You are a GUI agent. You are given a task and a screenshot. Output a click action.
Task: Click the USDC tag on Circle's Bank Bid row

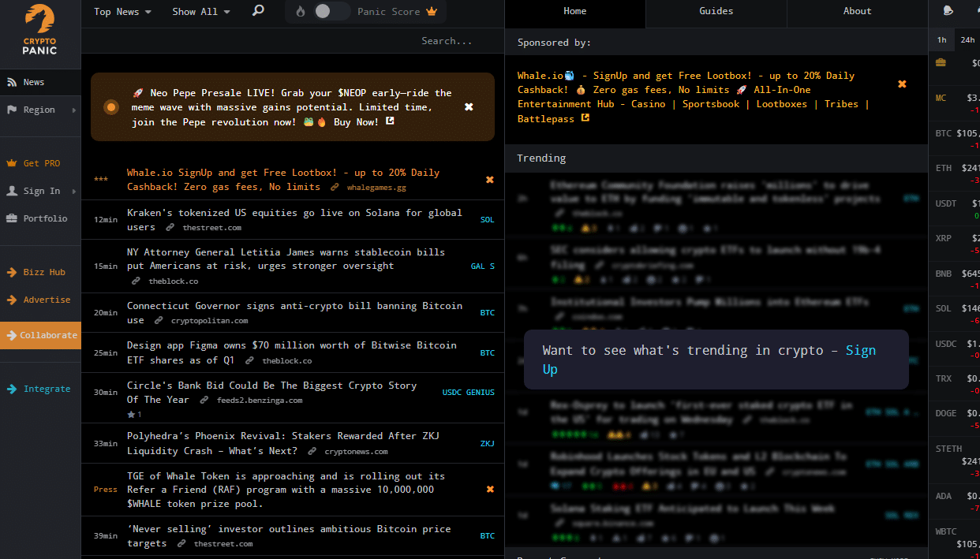[x=452, y=393]
